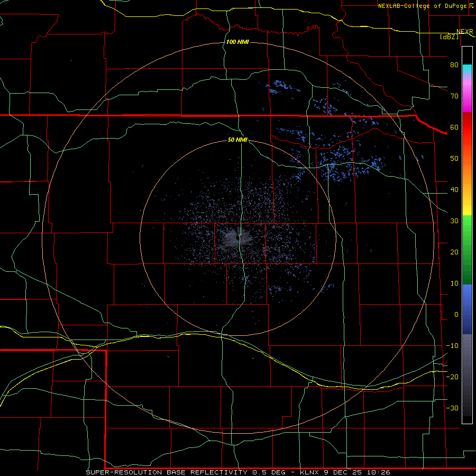Click the "NEXLAB-College of DuPage" header text
Screen dimensions: 476x476
[422, 6]
